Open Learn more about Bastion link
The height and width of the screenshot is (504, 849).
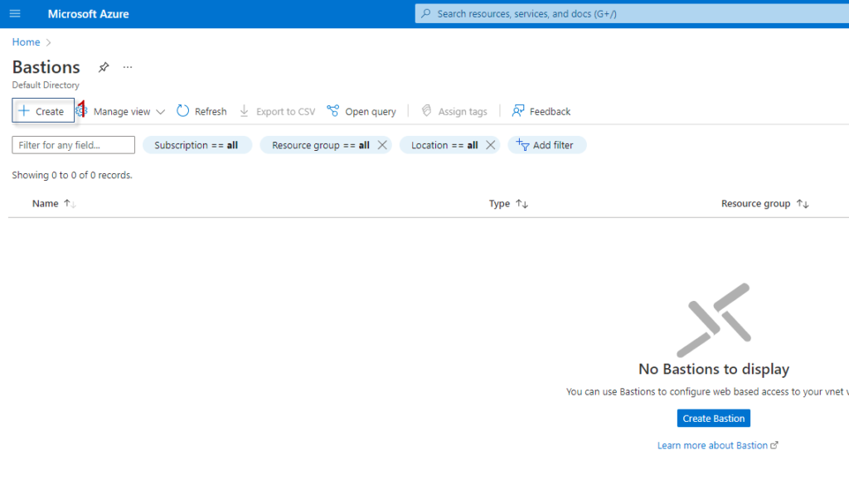(x=717, y=445)
